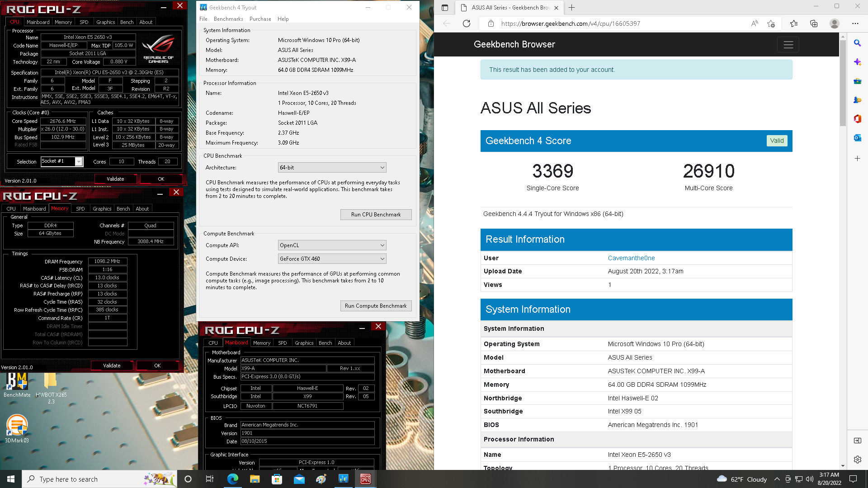Show hidden system tray icons chevron

[777, 479]
